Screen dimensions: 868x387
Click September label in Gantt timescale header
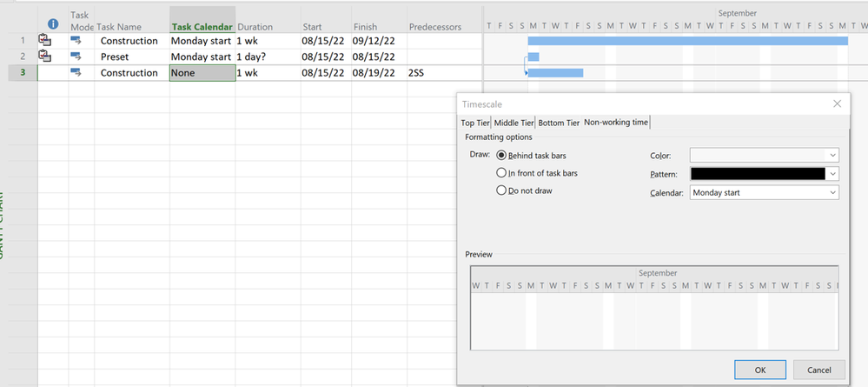tap(737, 13)
